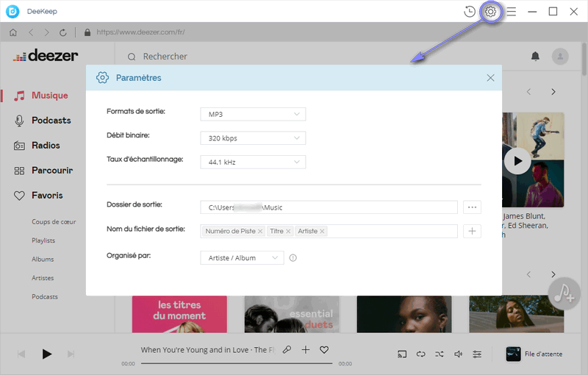
Task: Open cast to device icon
Action: click(x=402, y=354)
